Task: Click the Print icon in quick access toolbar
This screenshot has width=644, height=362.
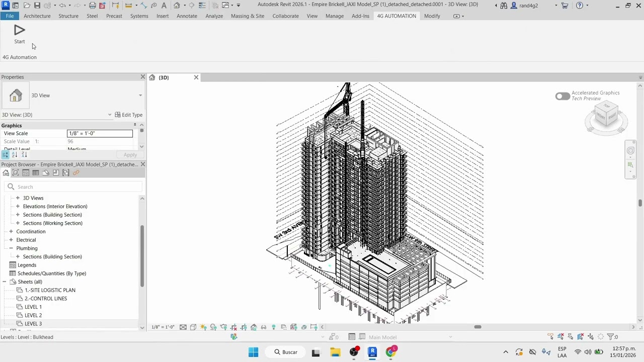Action: pyautogui.click(x=93, y=6)
